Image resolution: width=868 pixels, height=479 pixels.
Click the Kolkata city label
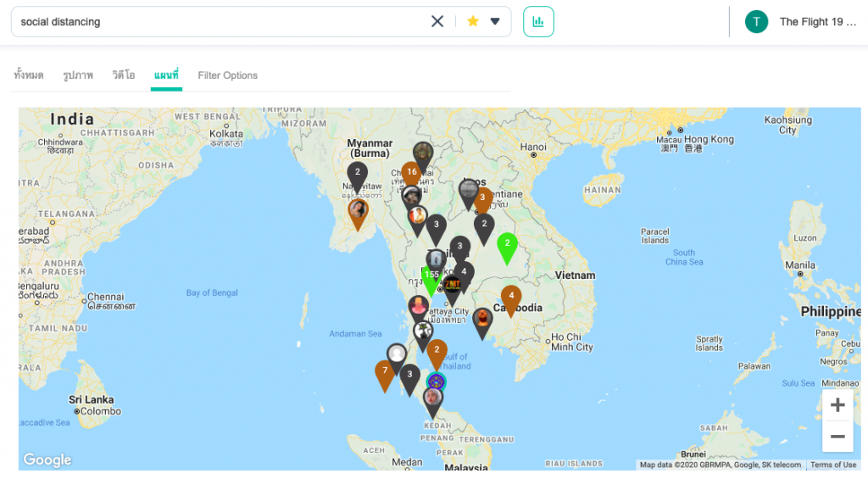[x=225, y=133]
